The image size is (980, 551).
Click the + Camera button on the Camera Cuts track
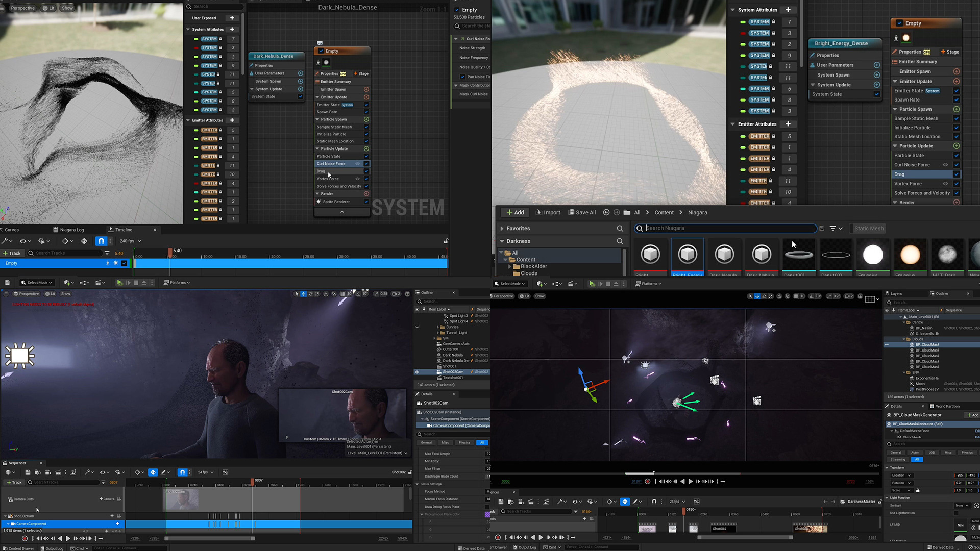pos(107,499)
